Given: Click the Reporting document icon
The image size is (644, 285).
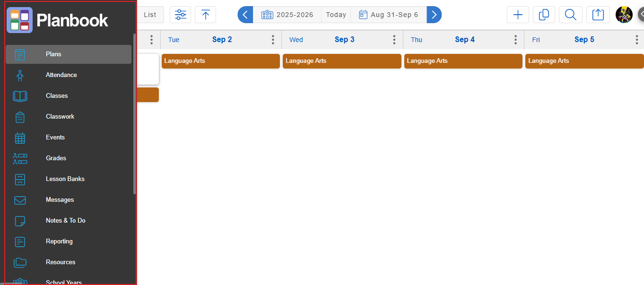Looking at the screenshot, I should pos(20,242).
